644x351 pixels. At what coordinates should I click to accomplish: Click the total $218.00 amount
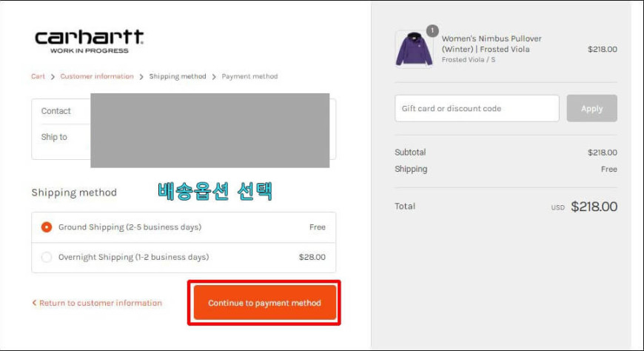coord(594,207)
